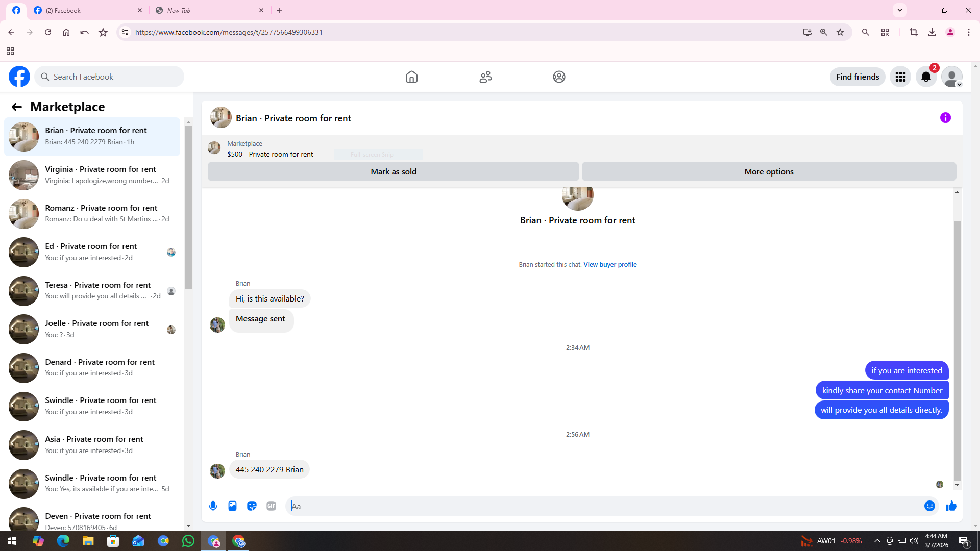Send a thumbs-up like
The height and width of the screenshot is (551, 980).
[951, 506]
